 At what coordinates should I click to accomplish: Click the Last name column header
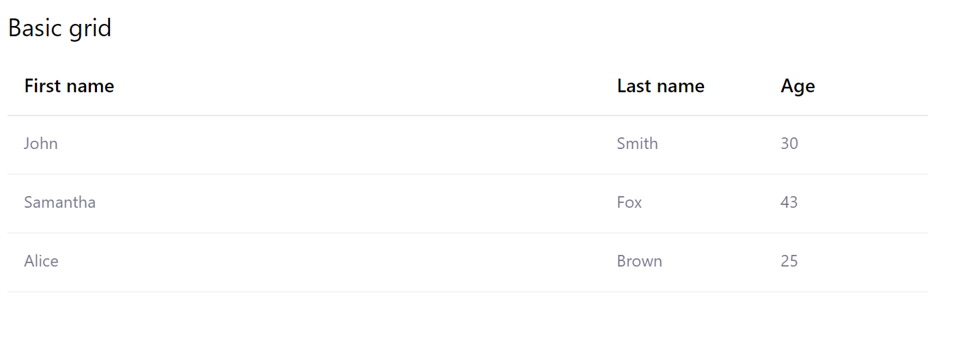point(660,86)
